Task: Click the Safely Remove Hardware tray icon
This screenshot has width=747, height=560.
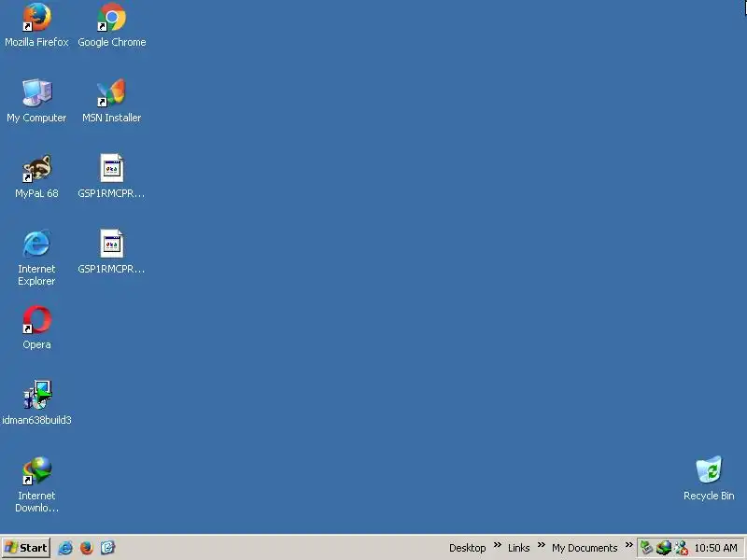Action: (x=646, y=548)
